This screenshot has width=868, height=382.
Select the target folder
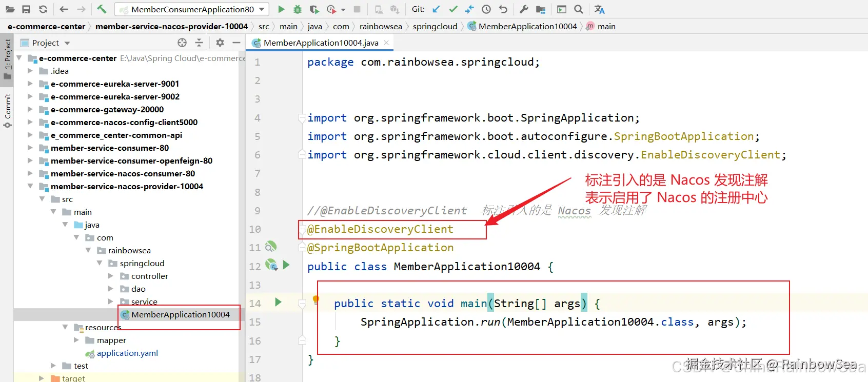pos(73,378)
